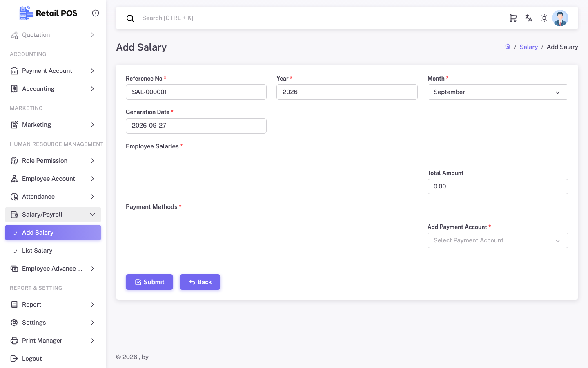Toggle the light/dark theme sun icon

544,18
